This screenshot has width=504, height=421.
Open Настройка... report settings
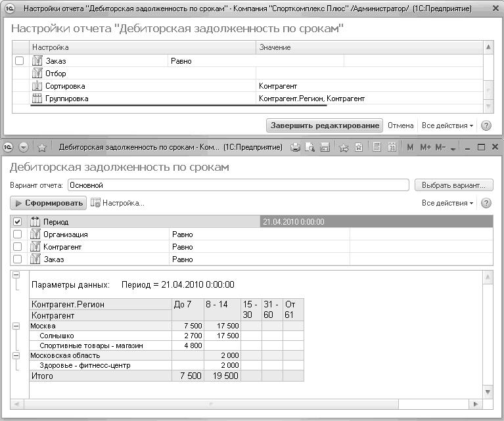coord(118,203)
